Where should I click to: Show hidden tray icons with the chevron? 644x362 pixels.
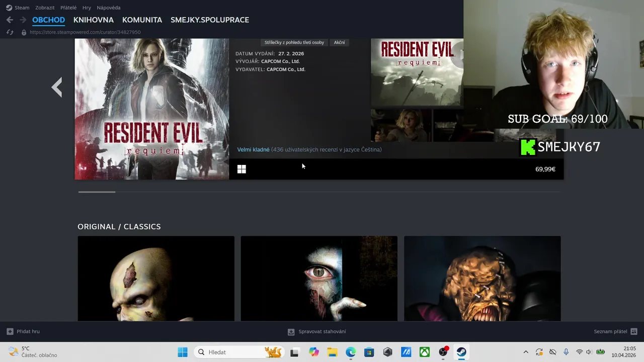click(x=526, y=352)
